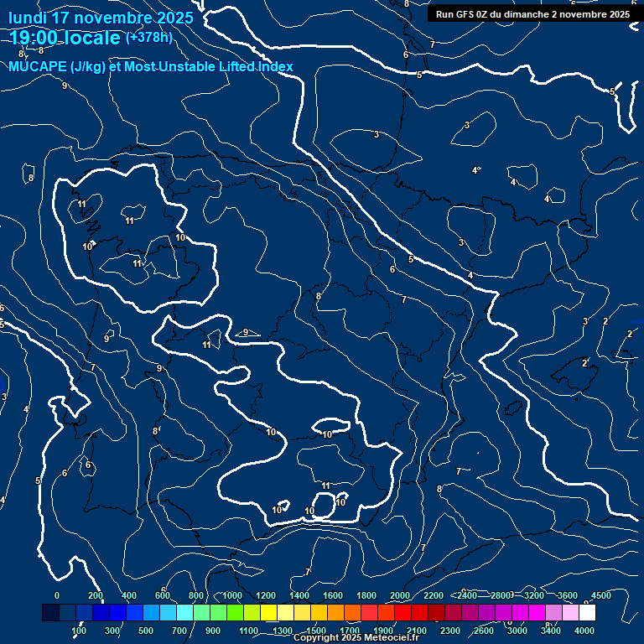The image size is (644, 644).
Task: Select the magenta swatch between 3200 and 3400
Action: (538, 612)
